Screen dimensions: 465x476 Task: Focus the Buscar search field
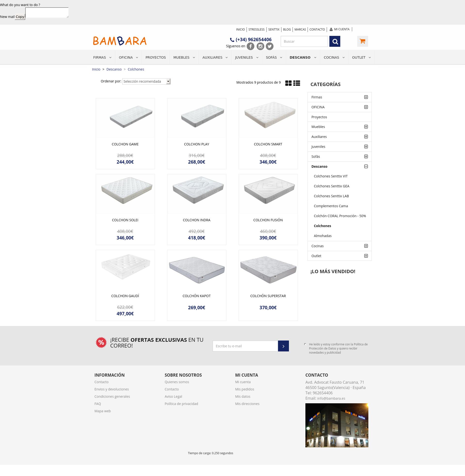coord(304,41)
